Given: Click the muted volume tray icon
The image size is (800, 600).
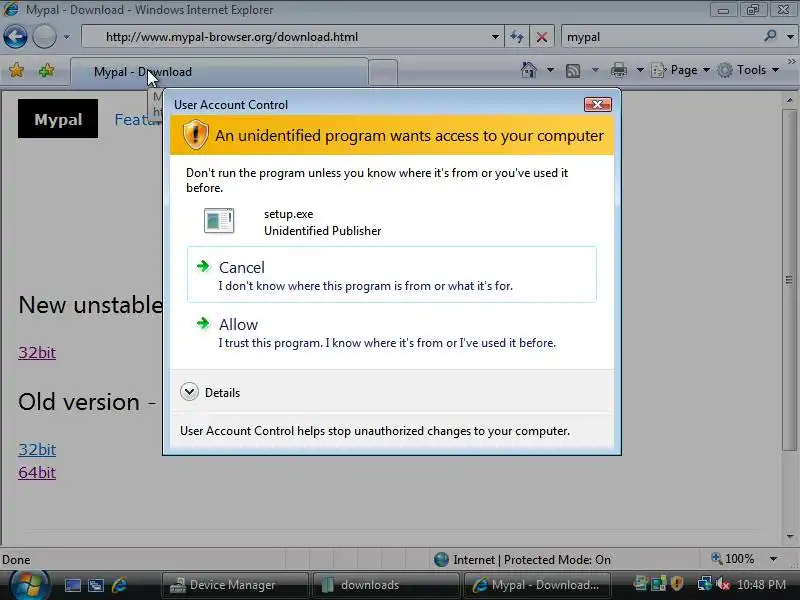Looking at the screenshot, I should click(x=722, y=584).
